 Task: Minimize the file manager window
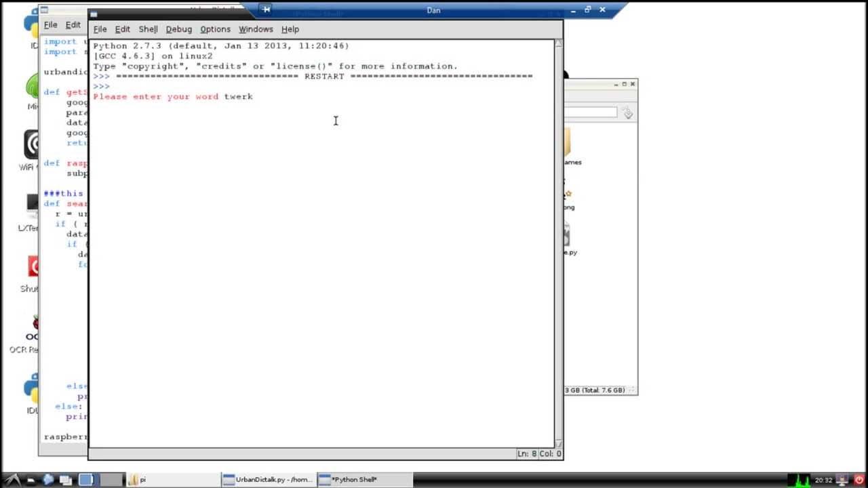point(616,84)
